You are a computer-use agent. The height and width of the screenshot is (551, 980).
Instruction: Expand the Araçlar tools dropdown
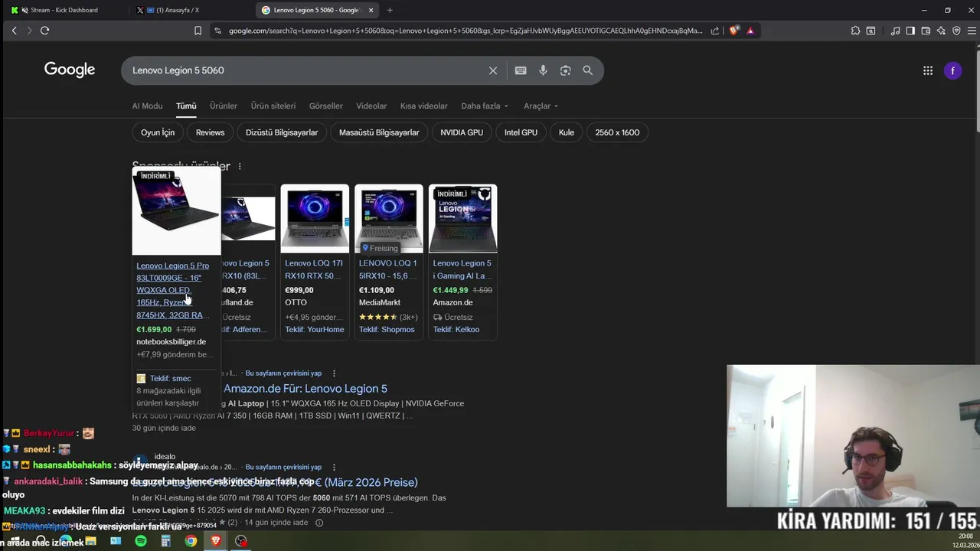coord(541,106)
